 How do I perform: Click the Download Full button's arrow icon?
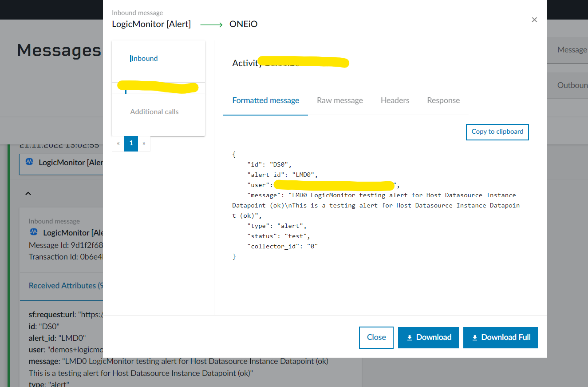tap(474, 338)
